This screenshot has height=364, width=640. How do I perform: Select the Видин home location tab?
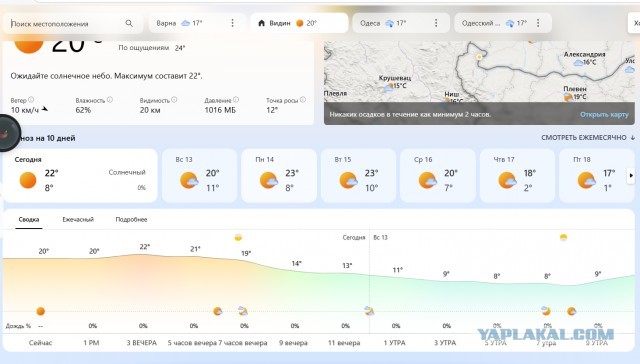pyautogui.click(x=299, y=23)
